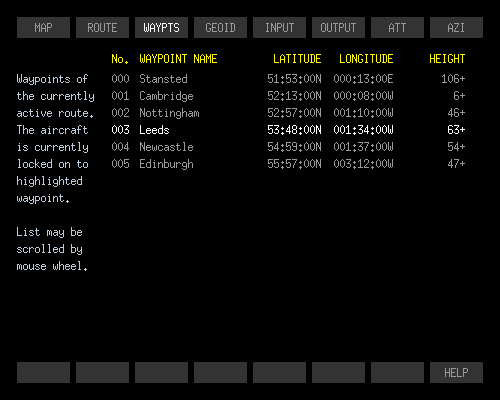Click the first blank bottom softkey

pos(43,372)
